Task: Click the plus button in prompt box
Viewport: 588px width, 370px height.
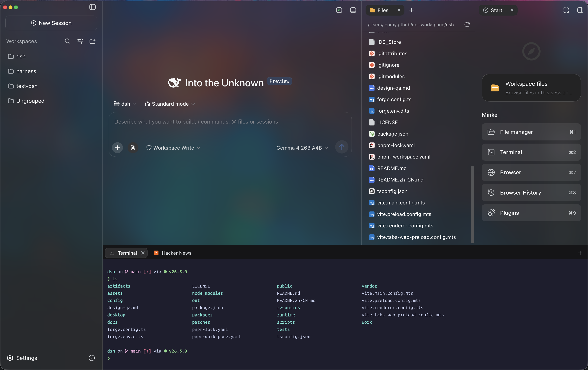Action: (x=117, y=147)
